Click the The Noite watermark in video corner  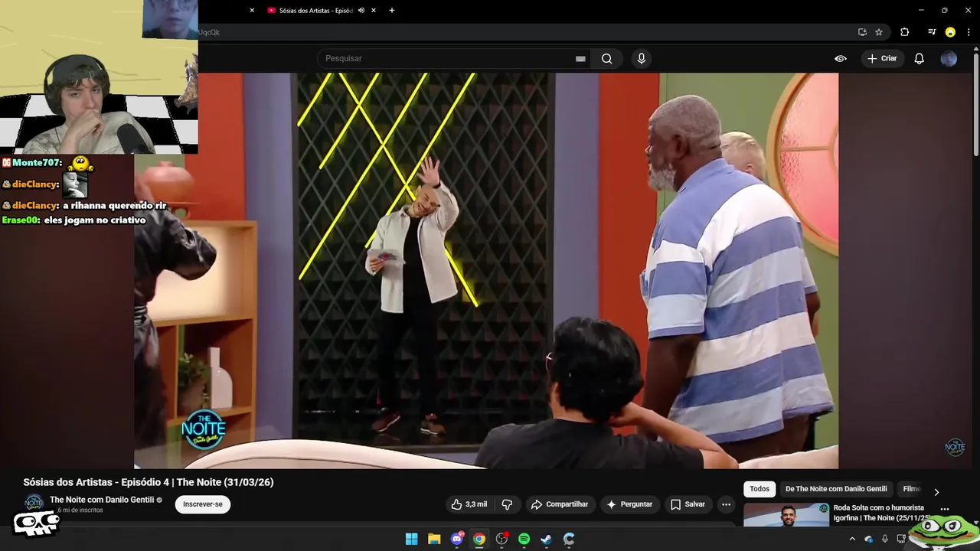pyautogui.click(x=955, y=447)
